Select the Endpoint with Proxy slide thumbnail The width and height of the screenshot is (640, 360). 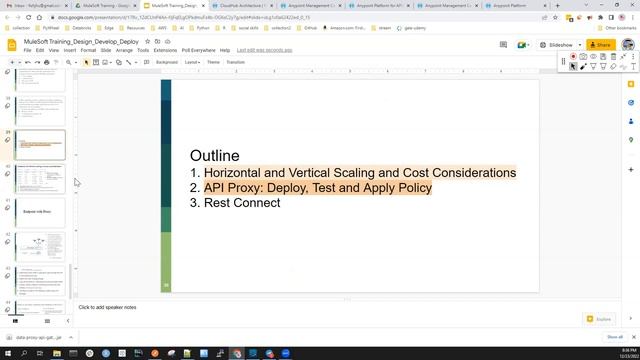[40, 213]
